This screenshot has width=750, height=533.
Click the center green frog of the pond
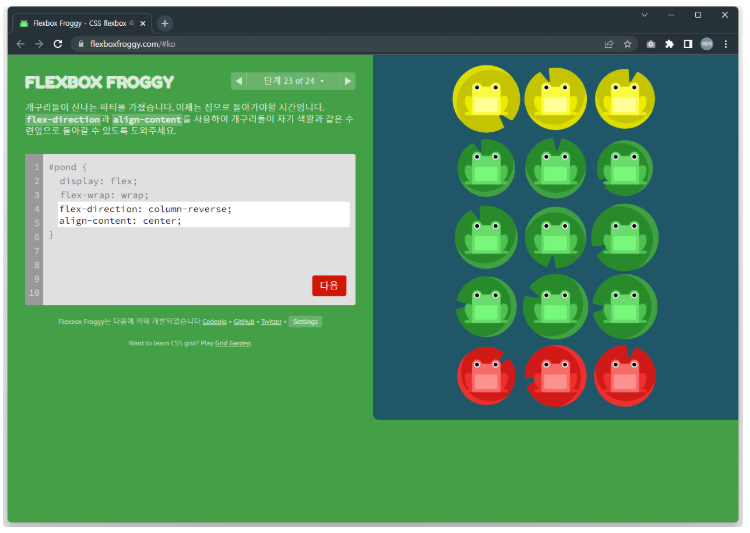(x=555, y=237)
